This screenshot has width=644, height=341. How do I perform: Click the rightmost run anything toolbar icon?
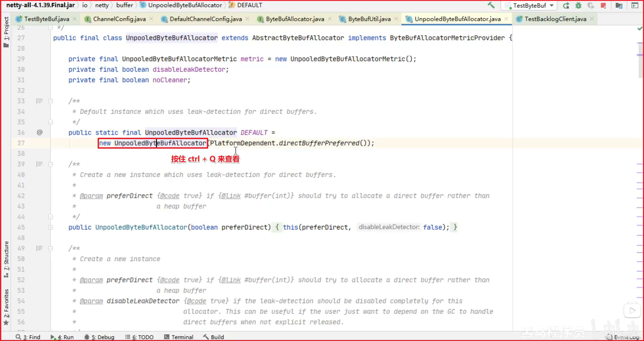point(635,5)
